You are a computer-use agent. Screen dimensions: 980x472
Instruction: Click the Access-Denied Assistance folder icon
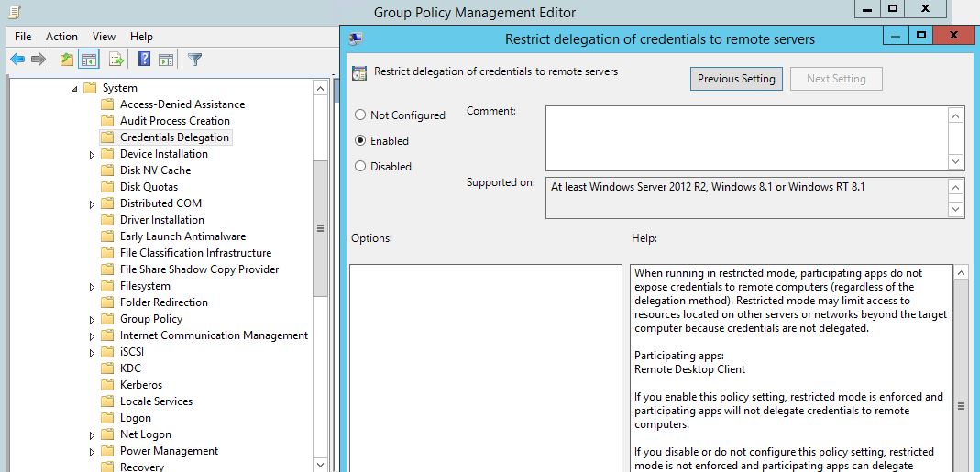coord(107,104)
